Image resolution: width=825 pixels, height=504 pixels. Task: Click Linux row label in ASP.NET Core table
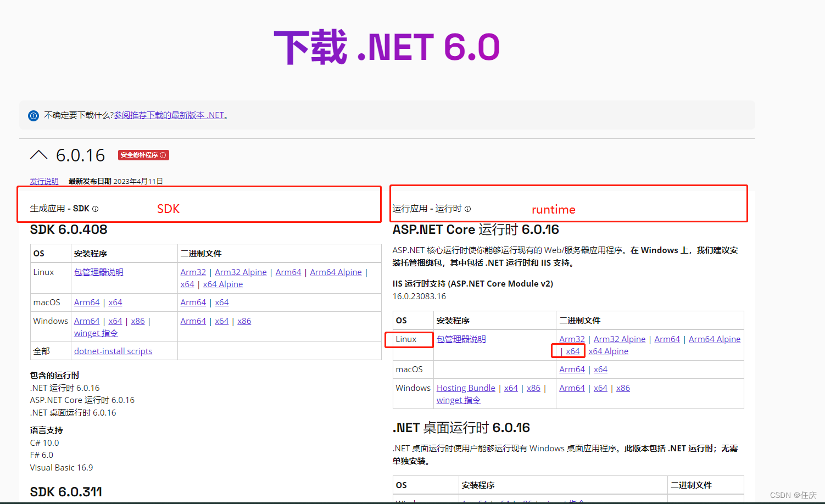point(406,339)
